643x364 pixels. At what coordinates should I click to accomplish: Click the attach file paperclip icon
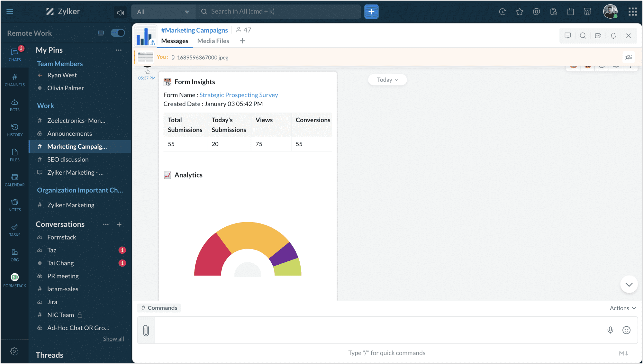coord(146,330)
